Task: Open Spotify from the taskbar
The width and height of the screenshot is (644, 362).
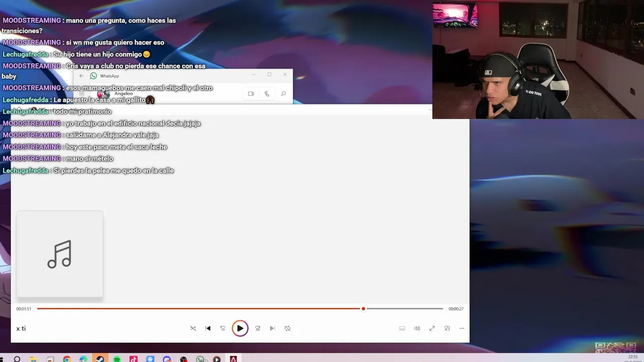Action: 117,359
